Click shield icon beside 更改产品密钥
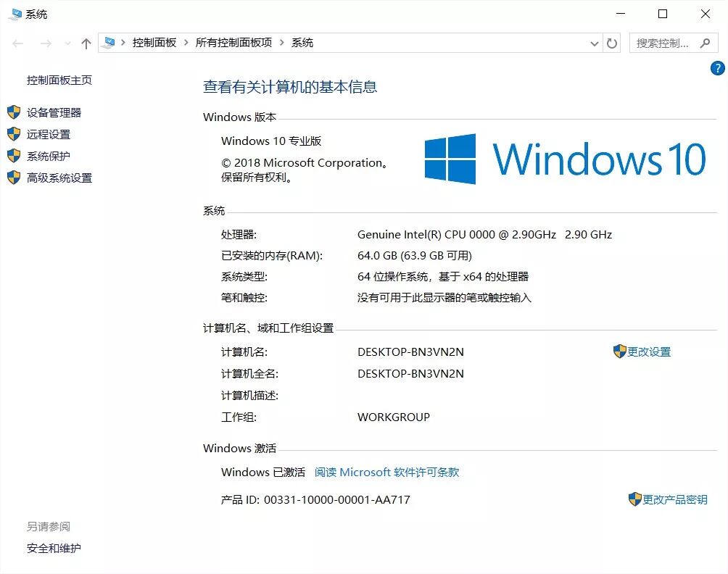The height and width of the screenshot is (574, 728). pos(634,499)
